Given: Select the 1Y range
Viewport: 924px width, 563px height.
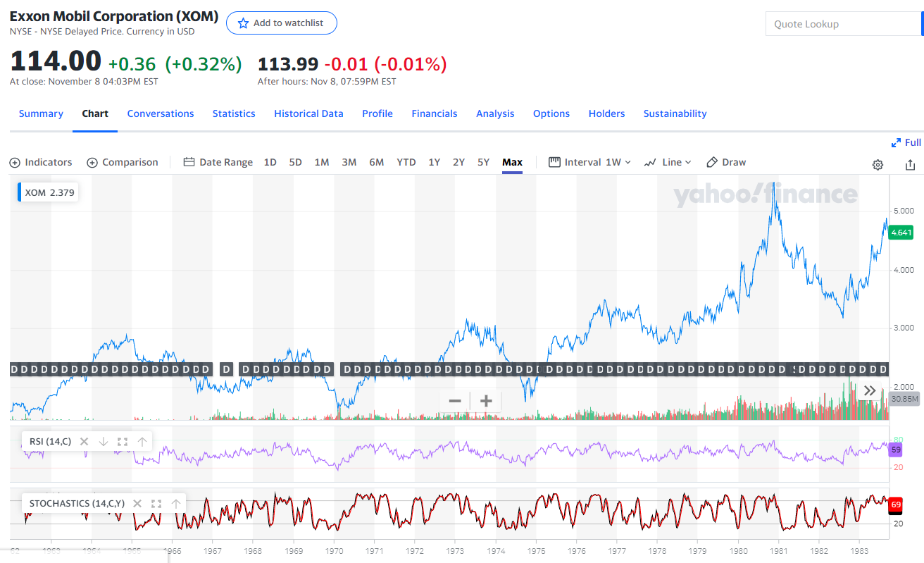Looking at the screenshot, I should click(435, 162).
